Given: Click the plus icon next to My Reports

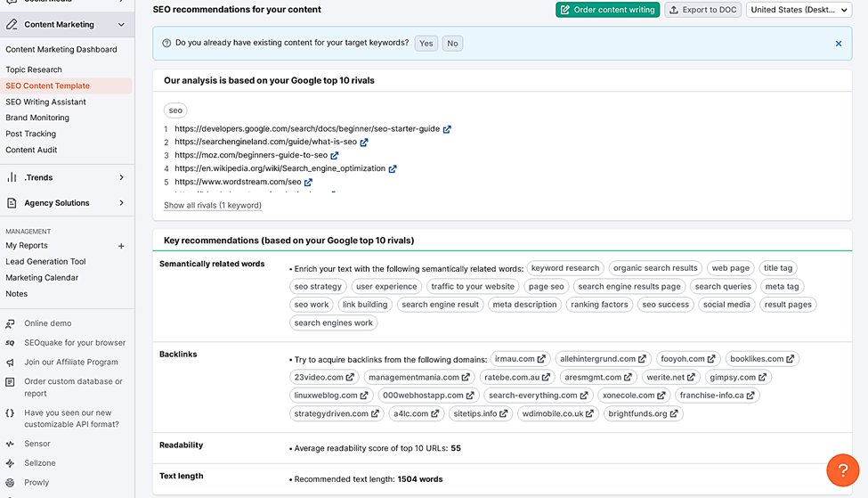Looking at the screenshot, I should point(121,246).
